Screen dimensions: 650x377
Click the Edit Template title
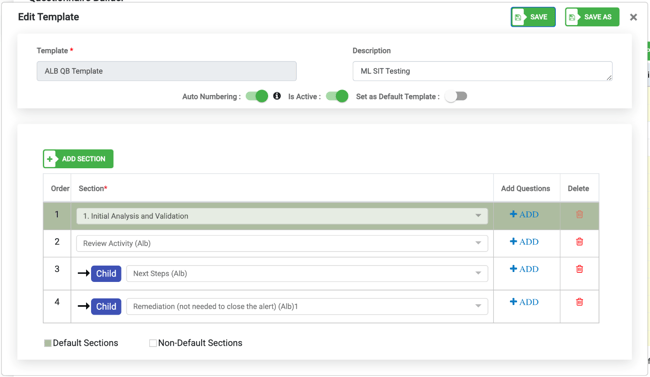pyautogui.click(x=49, y=17)
